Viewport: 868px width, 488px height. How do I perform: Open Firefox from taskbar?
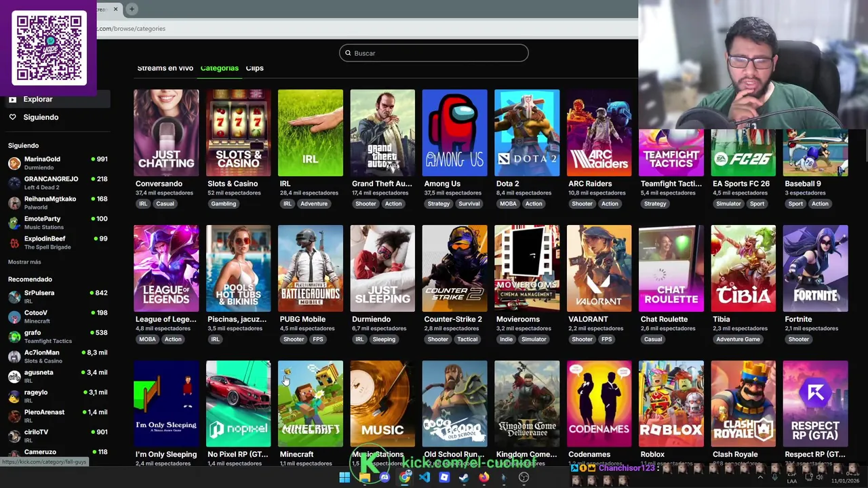pyautogui.click(x=484, y=477)
